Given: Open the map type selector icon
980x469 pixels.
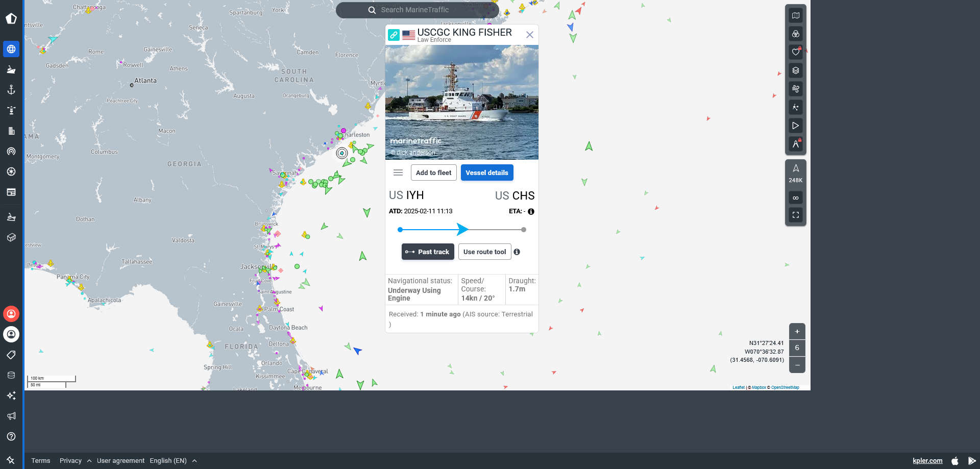Looking at the screenshot, I should tap(796, 15).
